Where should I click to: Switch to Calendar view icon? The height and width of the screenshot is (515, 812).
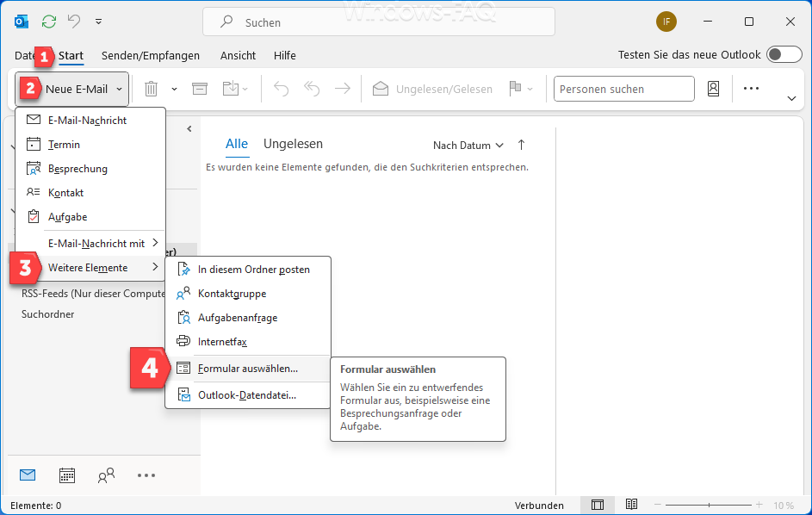[x=67, y=475]
